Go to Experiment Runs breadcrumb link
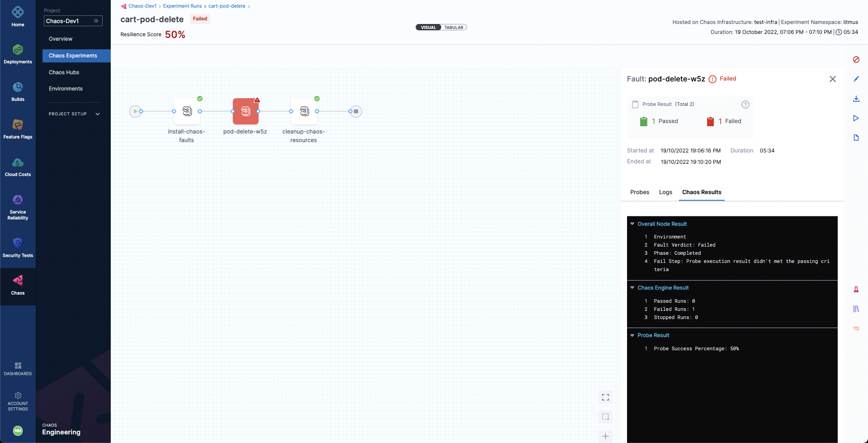 182,6
